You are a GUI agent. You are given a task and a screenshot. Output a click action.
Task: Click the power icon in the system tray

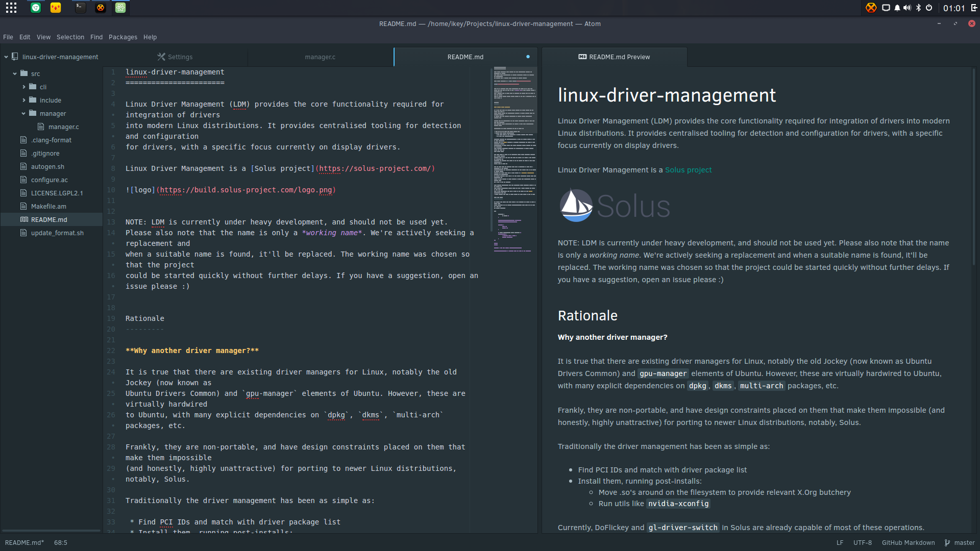(x=929, y=8)
